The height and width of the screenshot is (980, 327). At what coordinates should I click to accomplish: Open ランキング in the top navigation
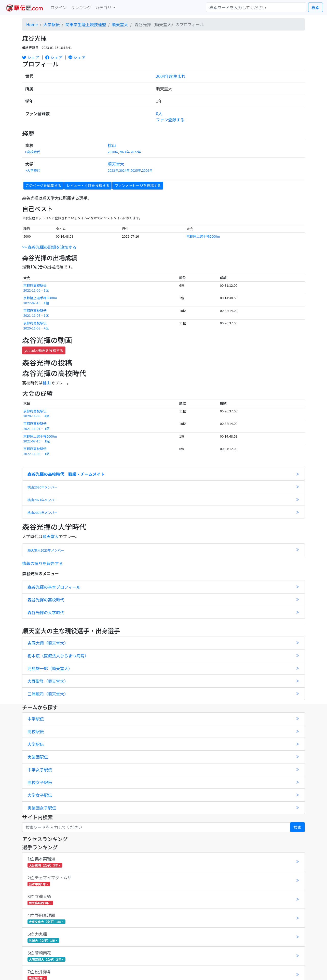tap(81, 8)
